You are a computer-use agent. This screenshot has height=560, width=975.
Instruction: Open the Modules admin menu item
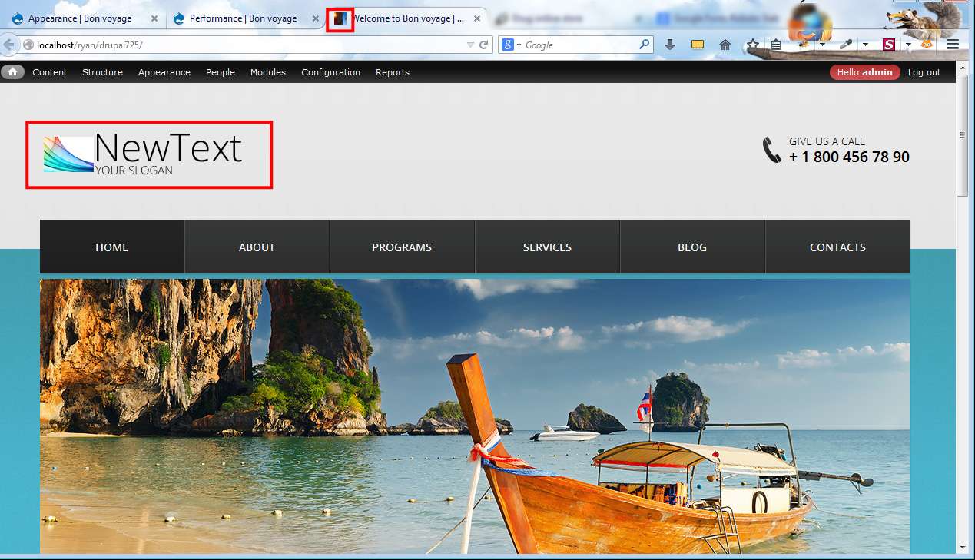click(267, 72)
